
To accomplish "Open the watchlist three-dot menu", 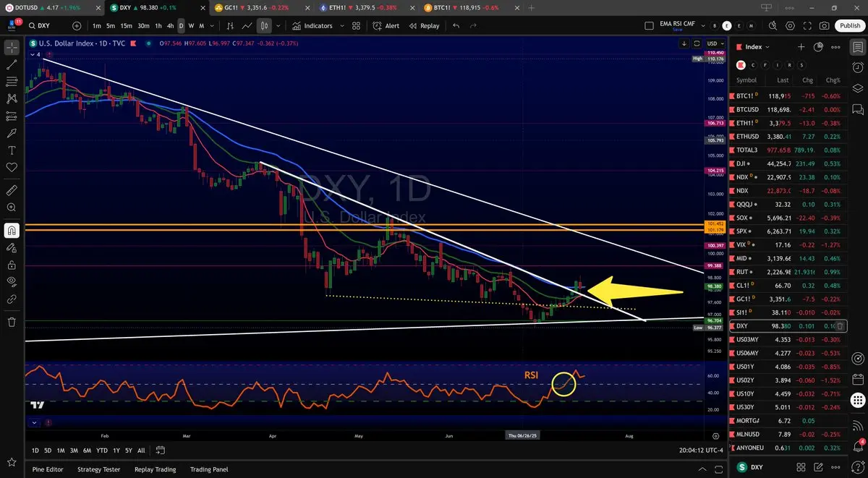I will coord(837,47).
